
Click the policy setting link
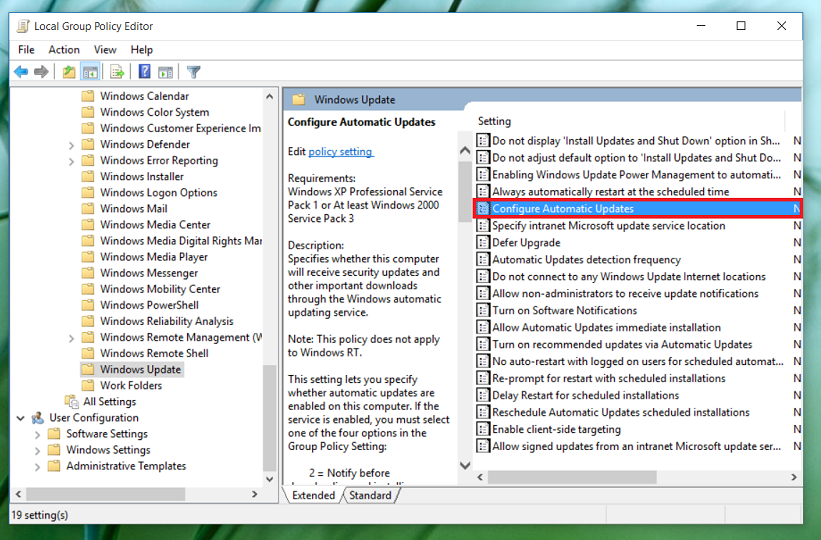[x=340, y=151]
